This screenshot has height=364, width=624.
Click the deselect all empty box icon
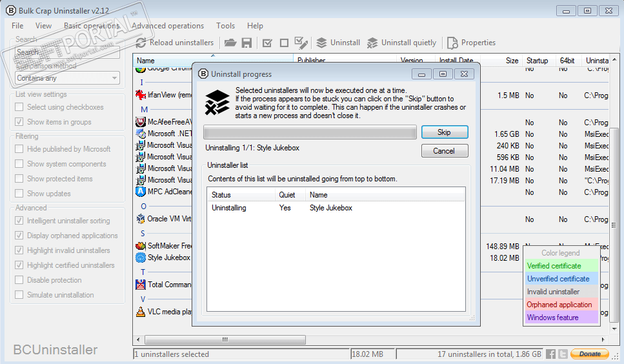tap(284, 43)
